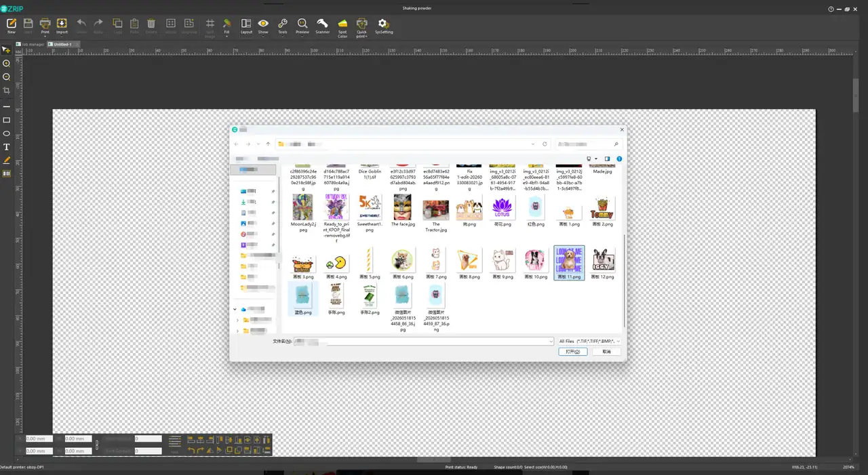Click the Import toolbar icon

[x=62, y=26]
